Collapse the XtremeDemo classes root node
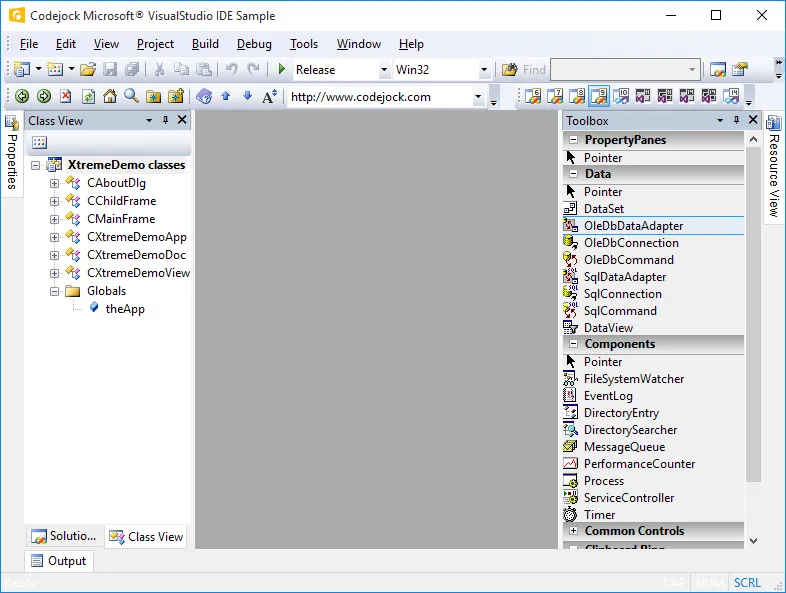Screen dimensions: 786x593 click(36, 165)
